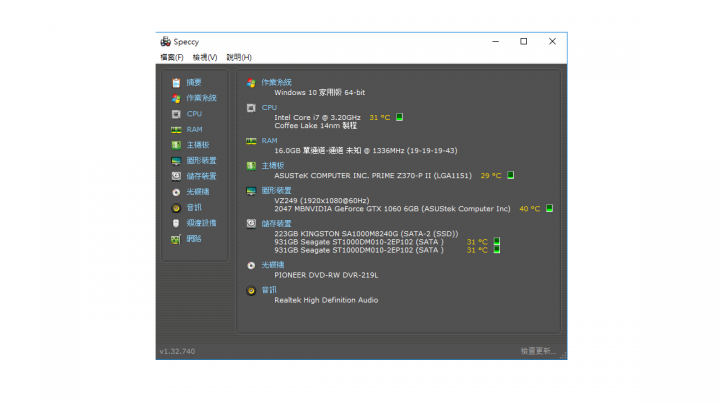The height and width of the screenshot is (405, 720).
Task: Click optical disc icon in summary panel
Action: (251, 265)
